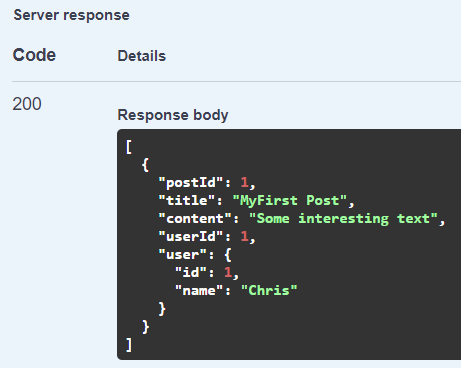Click the "Some interesting text" value
The height and width of the screenshot is (368, 461).
click(343, 219)
